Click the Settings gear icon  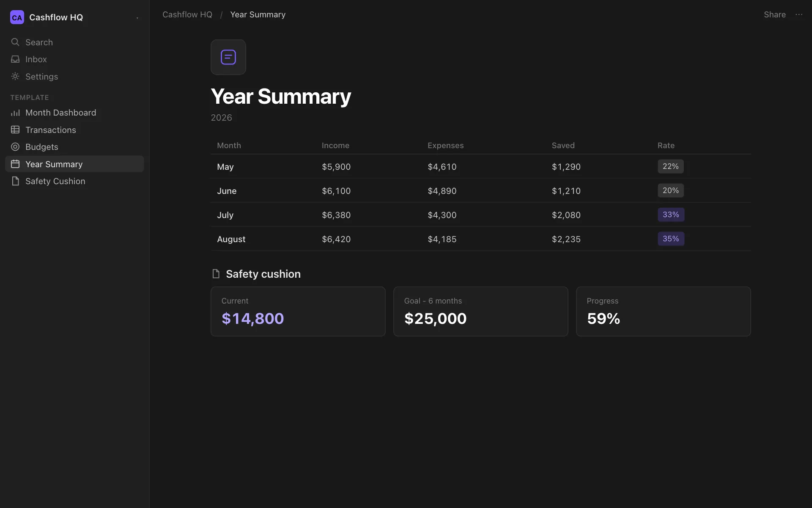(15, 76)
